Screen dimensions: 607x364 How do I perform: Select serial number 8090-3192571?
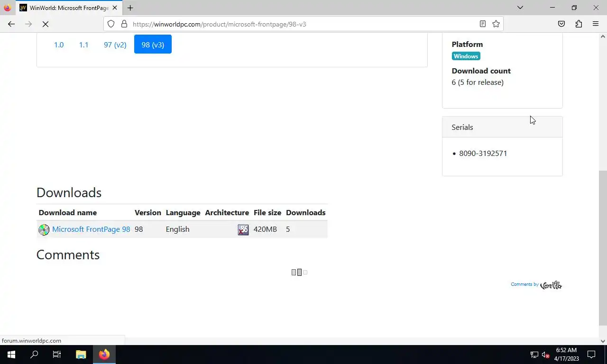pos(483,154)
